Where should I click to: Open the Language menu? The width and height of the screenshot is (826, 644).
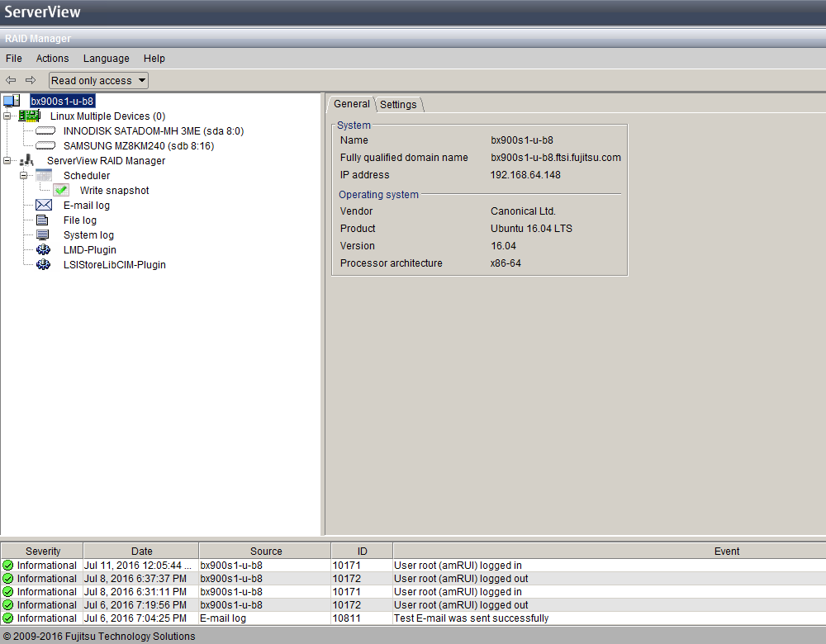[106, 59]
